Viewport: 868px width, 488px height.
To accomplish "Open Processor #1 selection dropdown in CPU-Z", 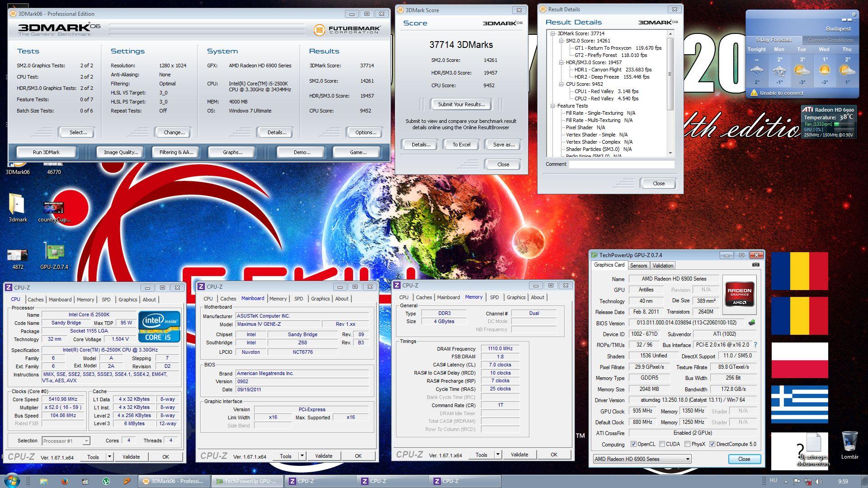I will 66,441.
